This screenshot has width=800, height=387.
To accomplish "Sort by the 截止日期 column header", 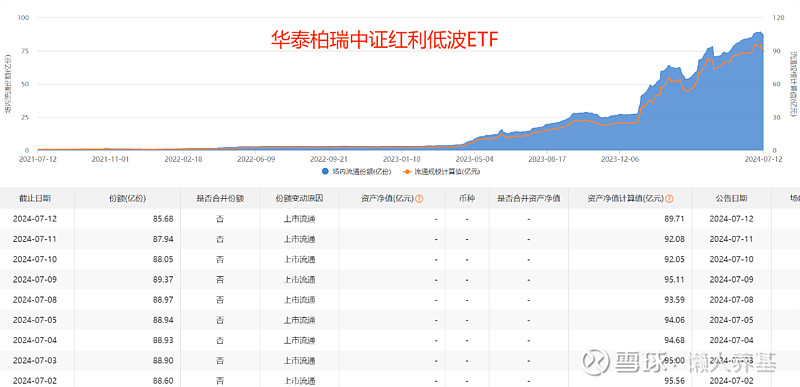I will click(x=35, y=198).
